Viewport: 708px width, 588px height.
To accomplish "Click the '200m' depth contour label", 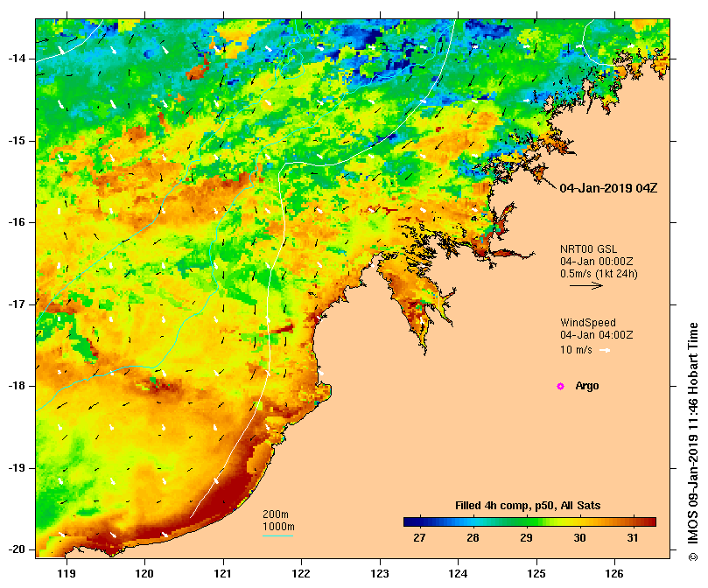I will (276, 514).
